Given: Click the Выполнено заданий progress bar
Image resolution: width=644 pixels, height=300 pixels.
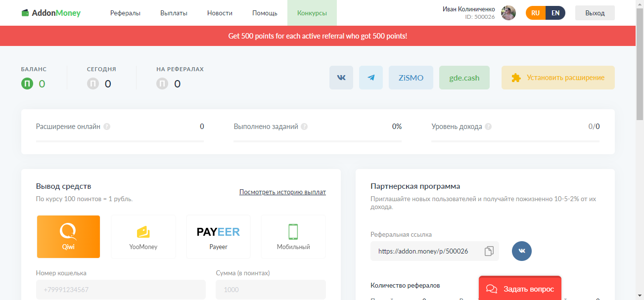Looking at the screenshot, I should click(318, 141).
